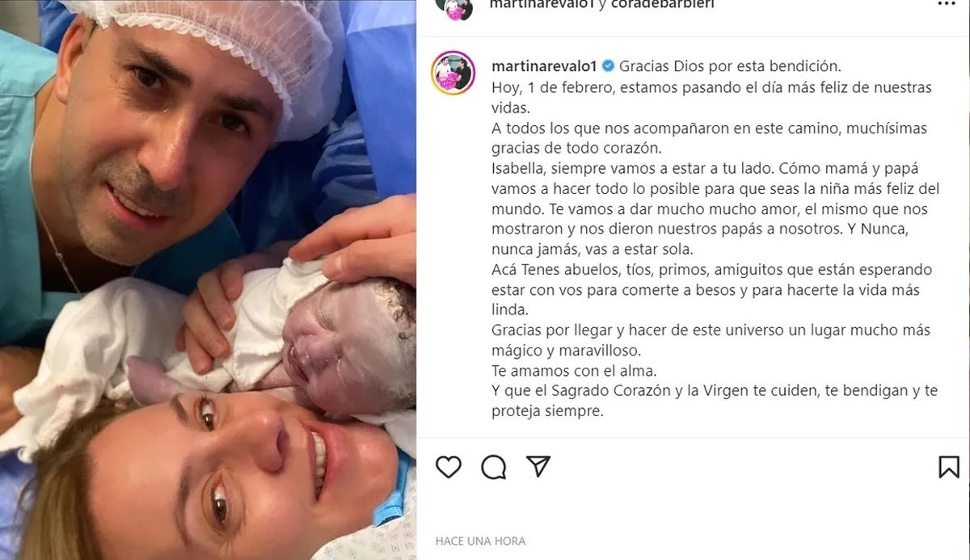Viewport: 970px width, 560px height.
Task: Click the HACE UNA HORA timestamp
Action: pos(480,541)
